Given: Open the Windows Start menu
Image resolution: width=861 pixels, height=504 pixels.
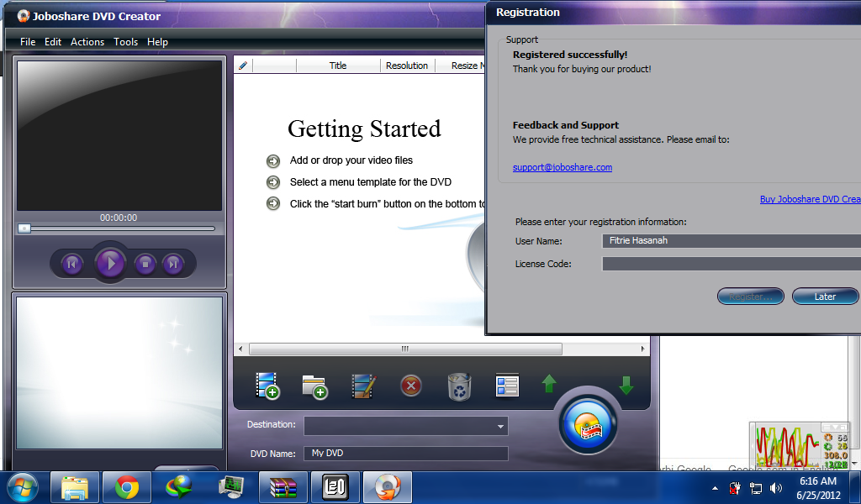Looking at the screenshot, I should point(22,487).
